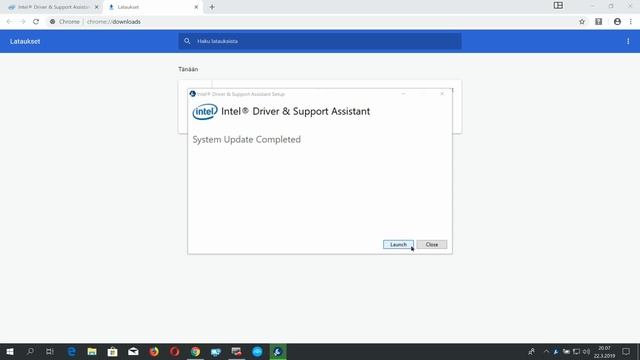Viewport: 640px width, 360px height.
Task: Click the Intel assistant tray icon
Action: tap(556, 351)
